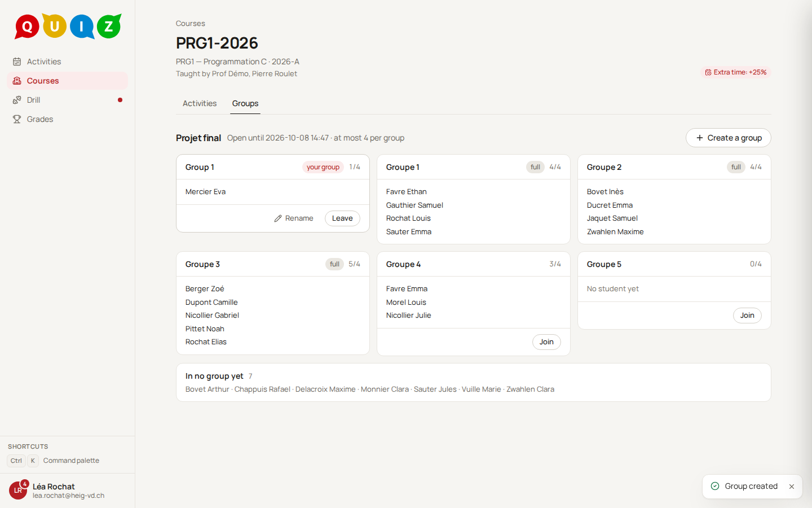Go to Drill in the sidebar

[x=68, y=100]
